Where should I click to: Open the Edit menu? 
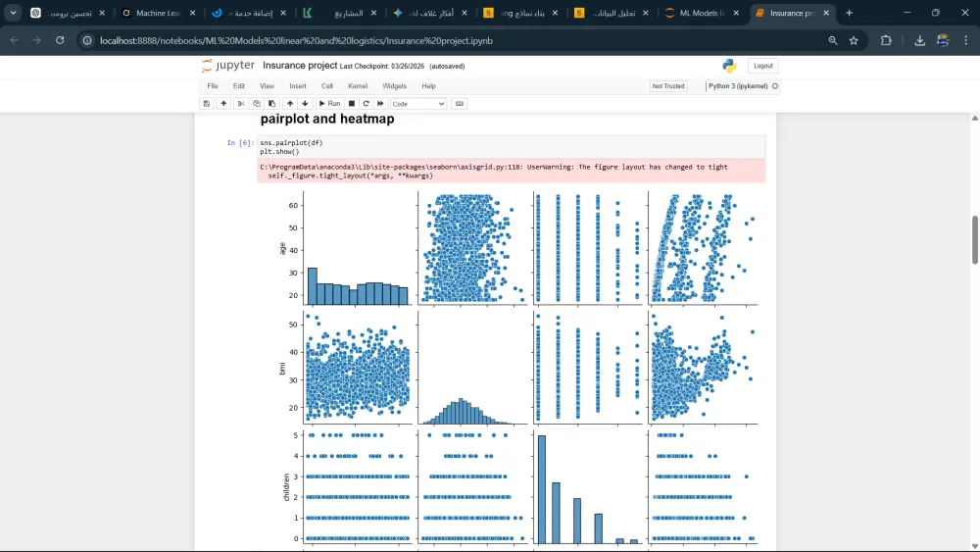[x=239, y=86]
